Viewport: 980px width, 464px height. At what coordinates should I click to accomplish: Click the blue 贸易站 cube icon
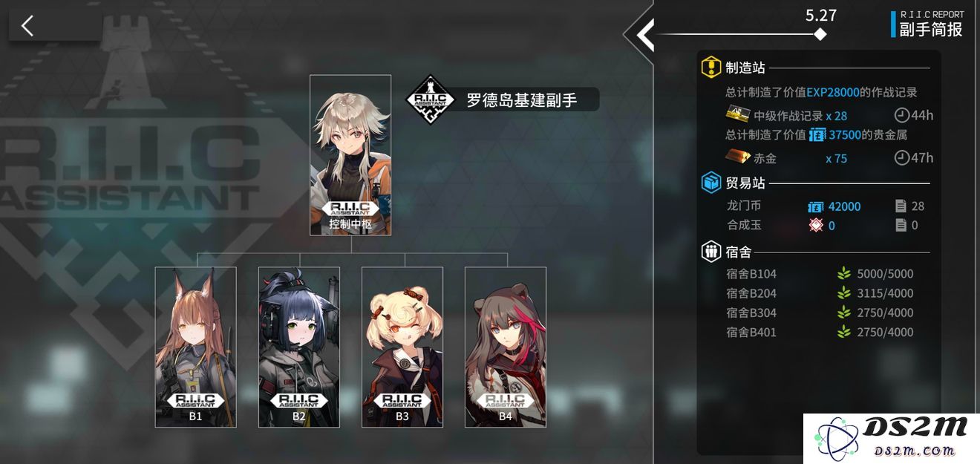click(711, 182)
